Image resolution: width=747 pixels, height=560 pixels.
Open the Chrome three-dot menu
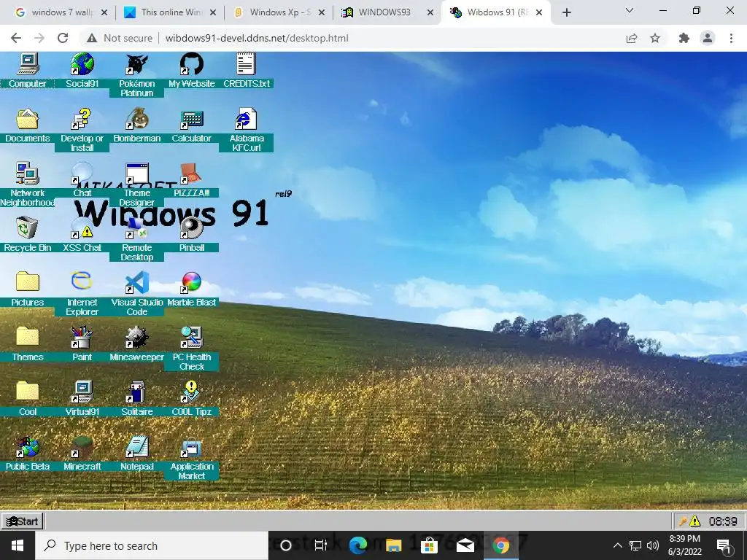(731, 38)
